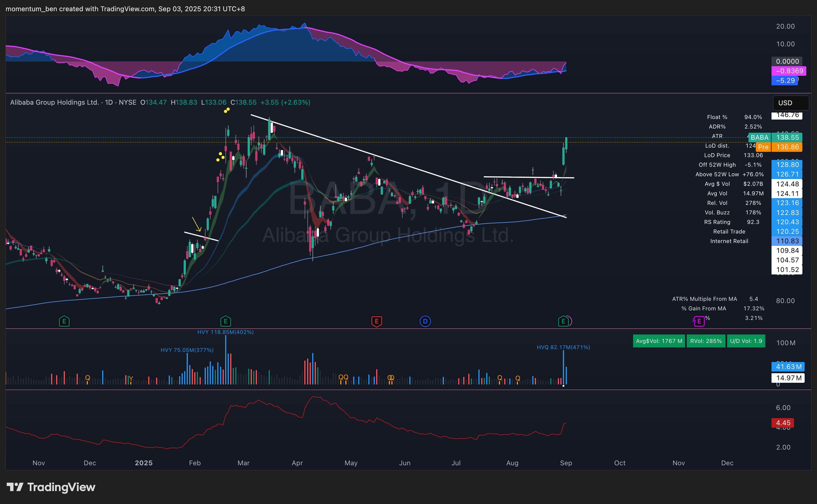
Task: Click the orange Pre 136.86 label
Action: 779,147
